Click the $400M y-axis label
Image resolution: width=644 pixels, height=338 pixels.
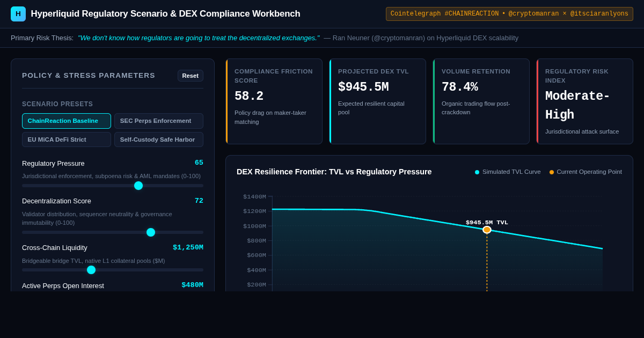[x=257, y=270]
